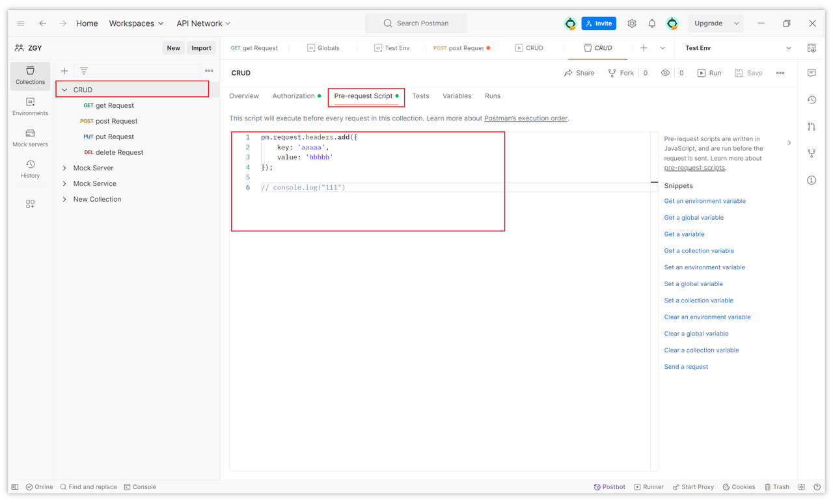Expand the Mock Server collection

pos(64,168)
